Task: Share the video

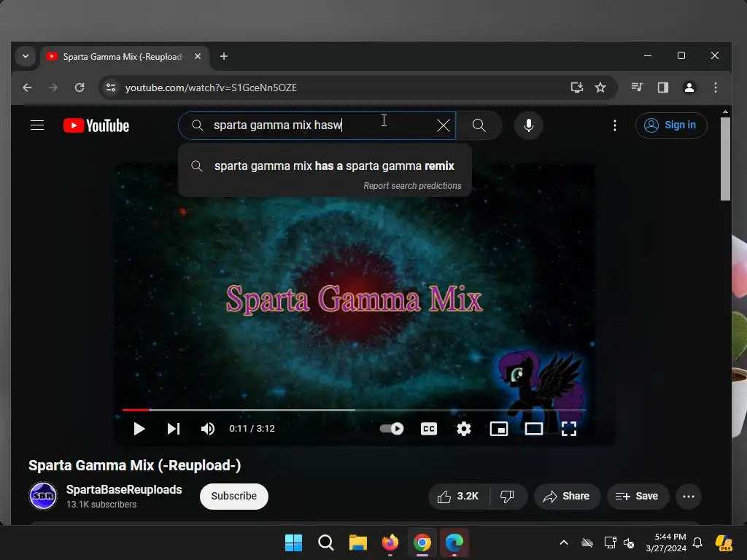Action: (566, 496)
